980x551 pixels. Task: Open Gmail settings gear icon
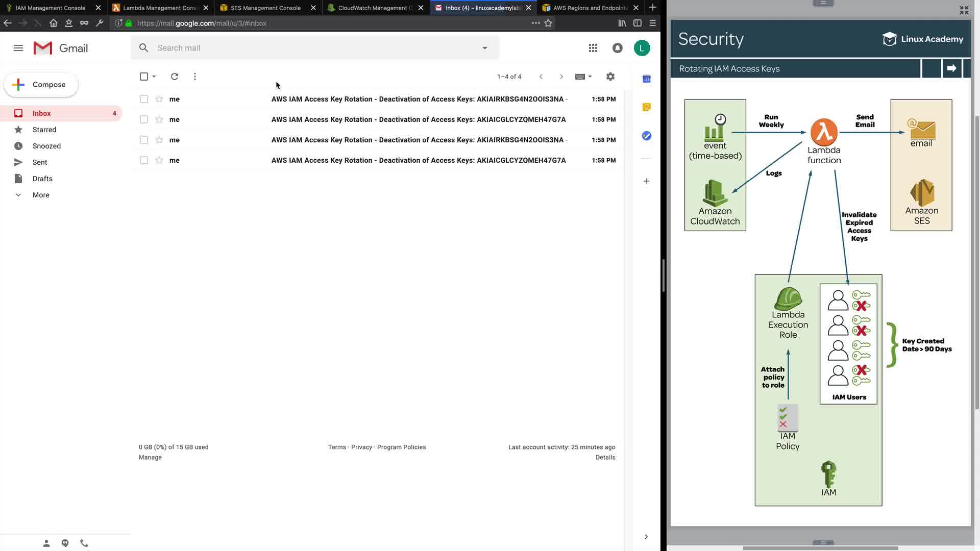click(610, 77)
